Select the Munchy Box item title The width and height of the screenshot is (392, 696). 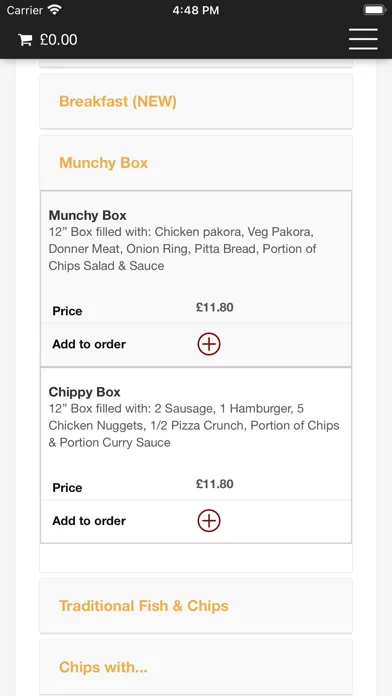[87, 215]
